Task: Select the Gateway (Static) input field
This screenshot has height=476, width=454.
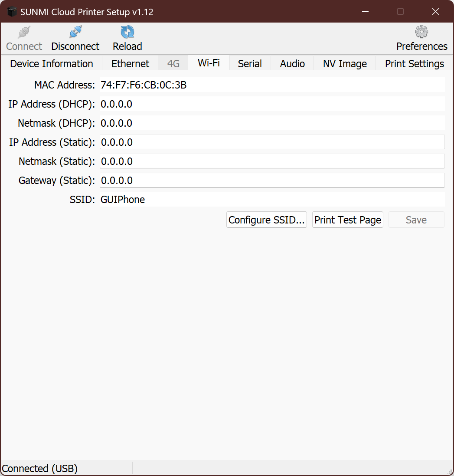Action: (x=272, y=181)
